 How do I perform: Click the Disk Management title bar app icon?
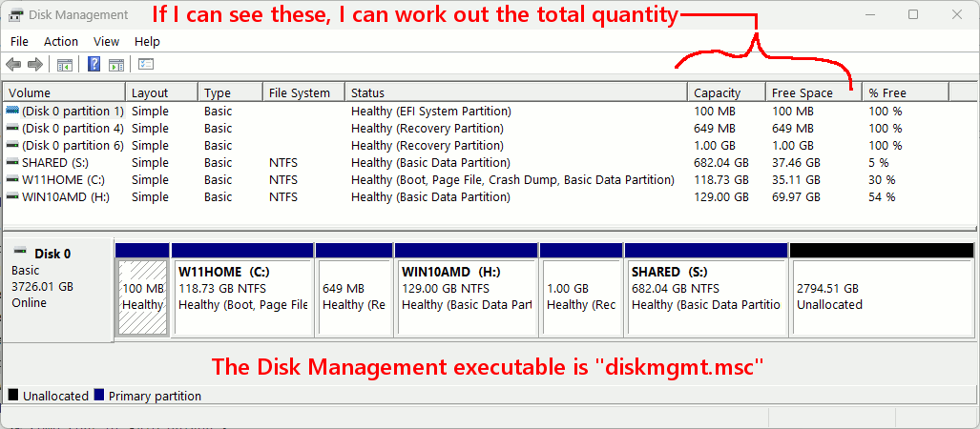(17, 14)
